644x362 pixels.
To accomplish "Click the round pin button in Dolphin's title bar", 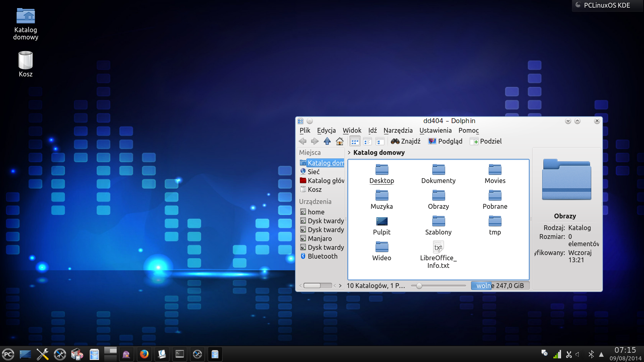I will point(310,121).
